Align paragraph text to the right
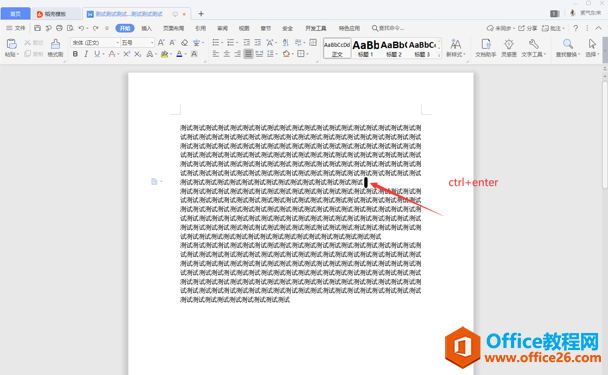The image size is (608, 375). [237, 54]
